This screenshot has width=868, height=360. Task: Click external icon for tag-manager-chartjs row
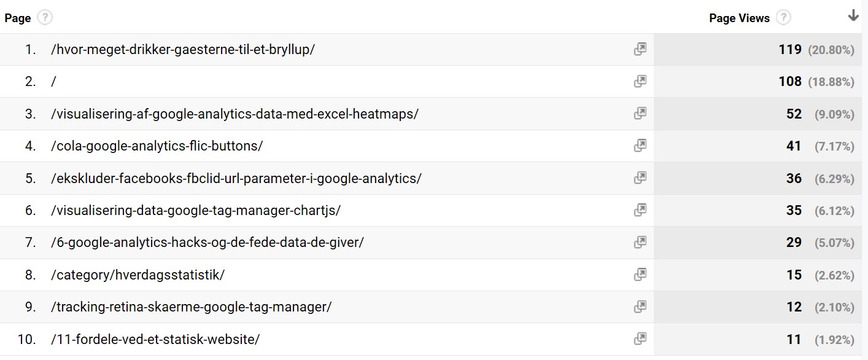(640, 210)
